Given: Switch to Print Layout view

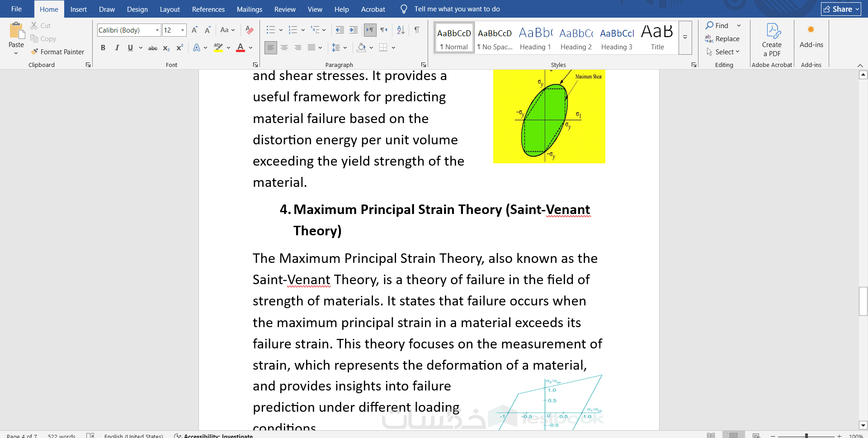Looking at the screenshot, I should [733, 435].
